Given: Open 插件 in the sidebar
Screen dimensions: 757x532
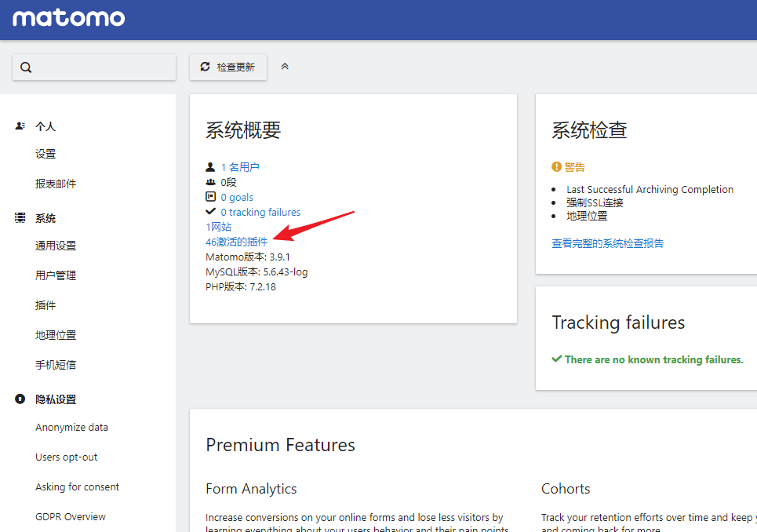Looking at the screenshot, I should pos(45,305).
